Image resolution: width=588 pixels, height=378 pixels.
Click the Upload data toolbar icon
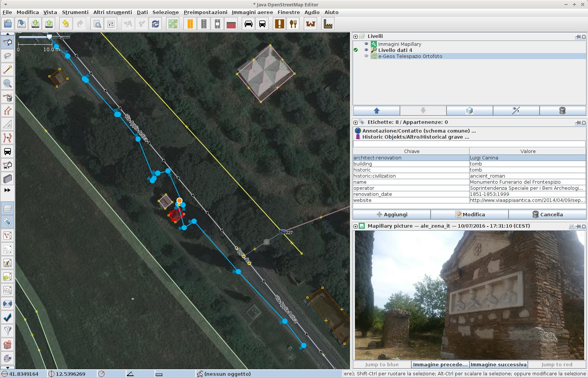(49, 24)
